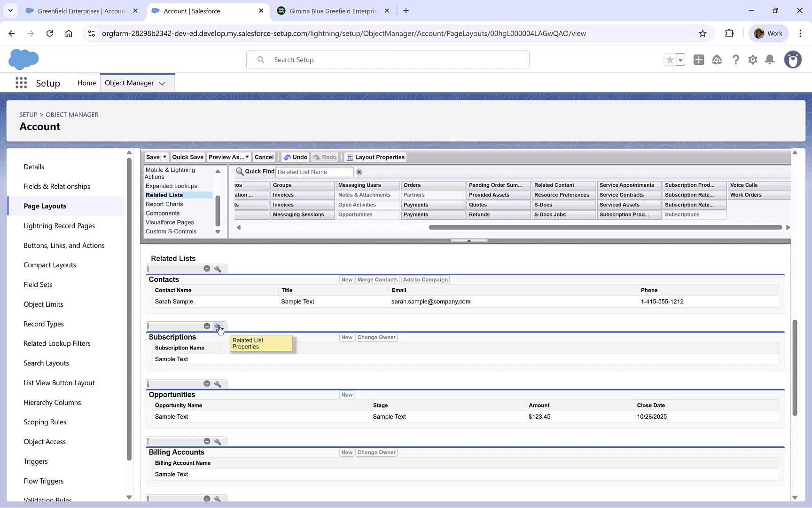Expand the Object Manager chevron

[162, 83]
